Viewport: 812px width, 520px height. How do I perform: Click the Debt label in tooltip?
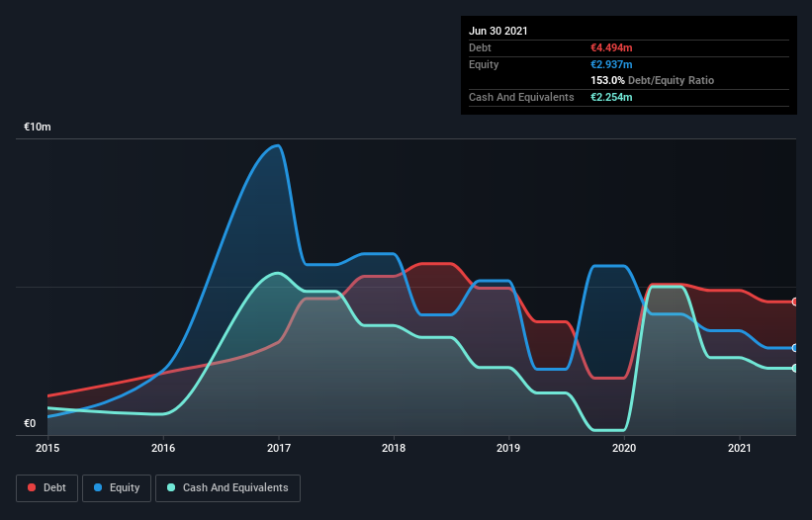click(480, 47)
